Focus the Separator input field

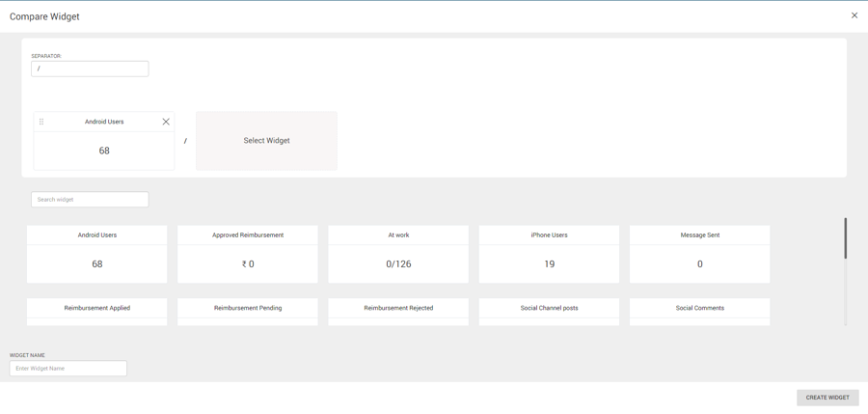click(90, 69)
